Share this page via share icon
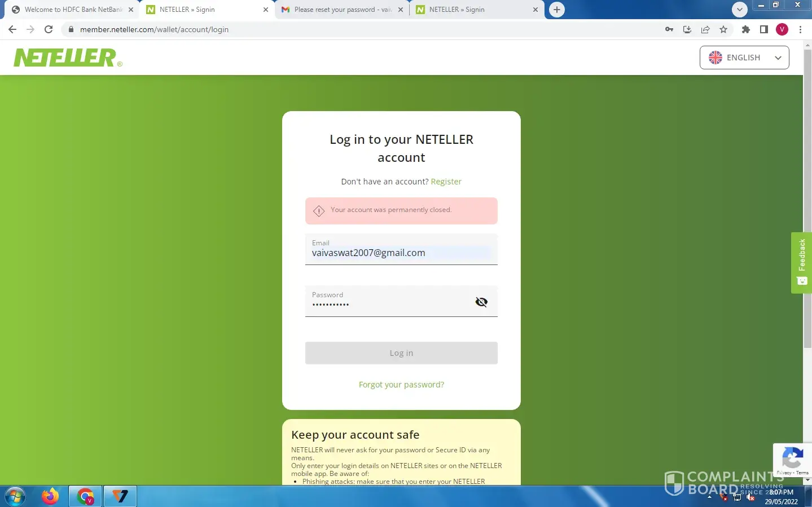 (705, 29)
